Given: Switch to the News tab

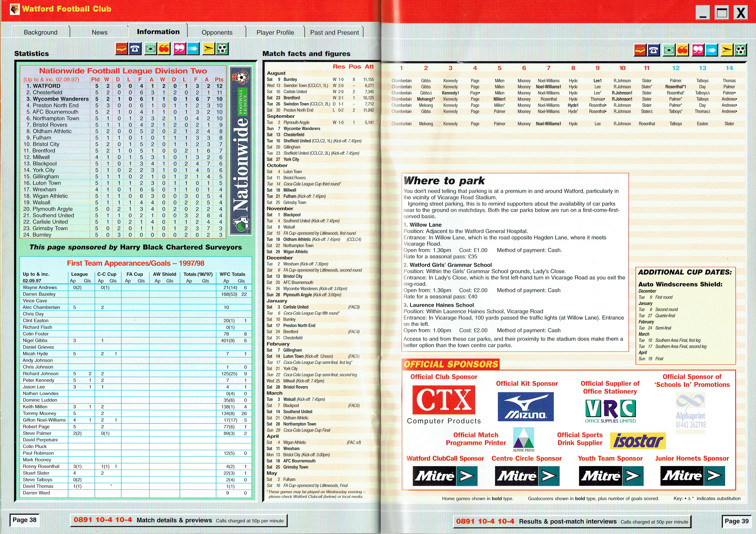Looking at the screenshot, I should [x=99, y=32].
